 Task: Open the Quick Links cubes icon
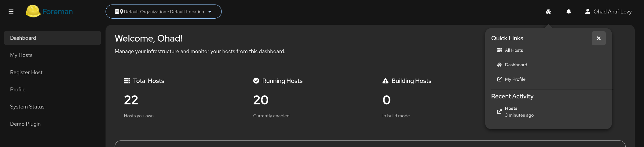548,12
